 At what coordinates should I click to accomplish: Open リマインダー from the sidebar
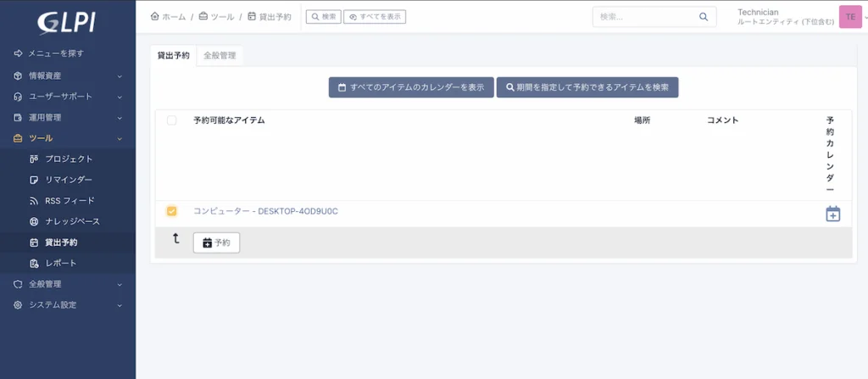(x=68, y=180)
